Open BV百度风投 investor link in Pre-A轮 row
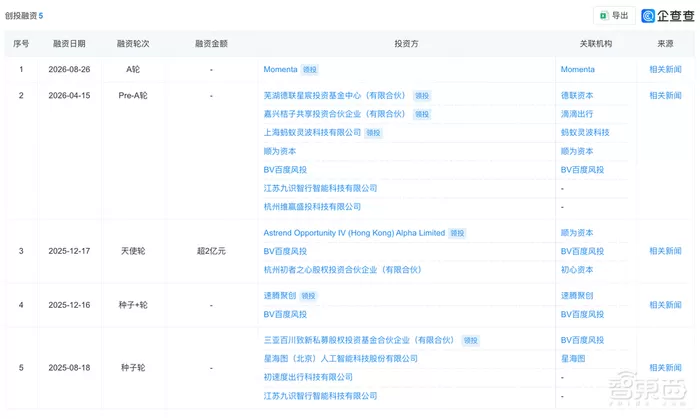This screenshot has width=700, height=419. tap(285, 170)
